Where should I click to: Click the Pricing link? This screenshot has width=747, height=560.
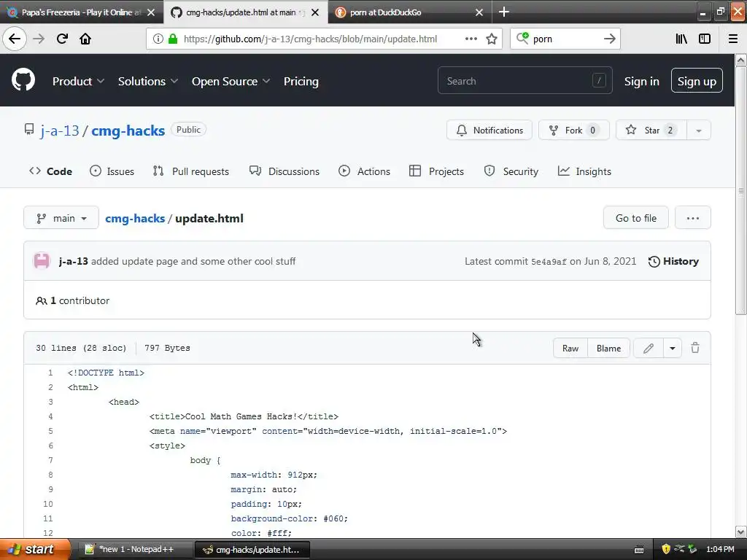[x=301, y=82]
